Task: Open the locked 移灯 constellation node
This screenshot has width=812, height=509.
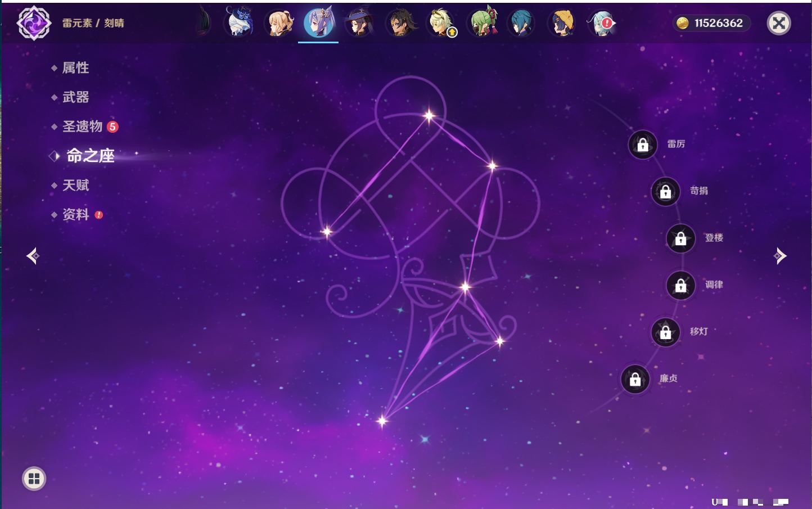Action: click(666, 332)
